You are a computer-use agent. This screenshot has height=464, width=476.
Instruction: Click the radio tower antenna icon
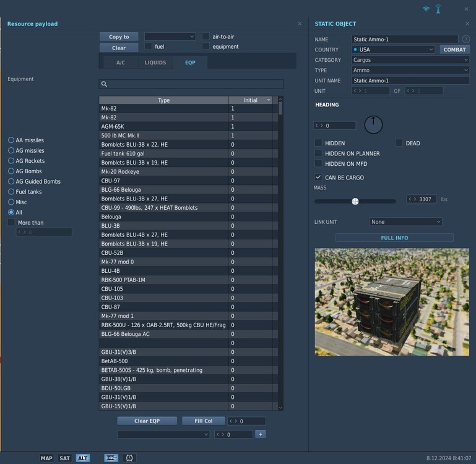[x=438, y=9]
